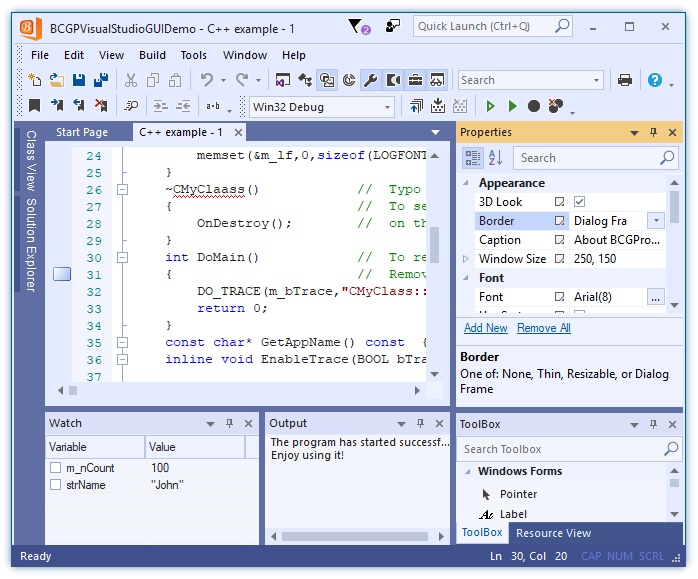Screen dimensions: 698x579
Task: Click the marker square beside Window Size
Action: click(560, 259)
